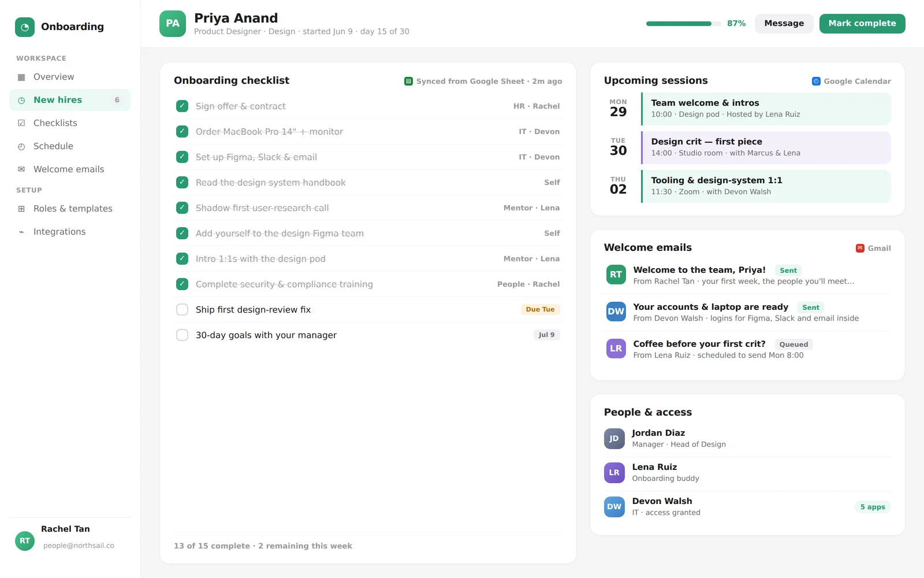
Task: Click the Jul 9 due date badge
Action: (x=546, y=335)
